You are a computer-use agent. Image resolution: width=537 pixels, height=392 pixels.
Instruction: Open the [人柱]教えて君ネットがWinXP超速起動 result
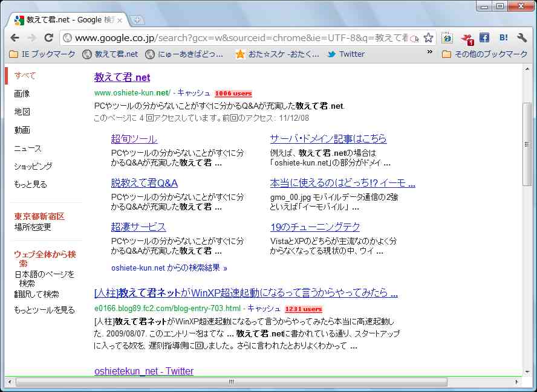click(x=246, y=293)
